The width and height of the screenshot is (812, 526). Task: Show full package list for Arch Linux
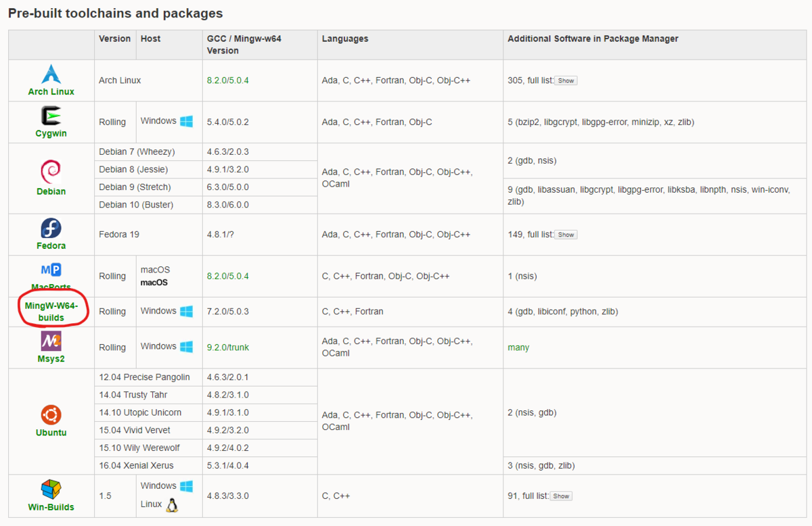point(566,80)
